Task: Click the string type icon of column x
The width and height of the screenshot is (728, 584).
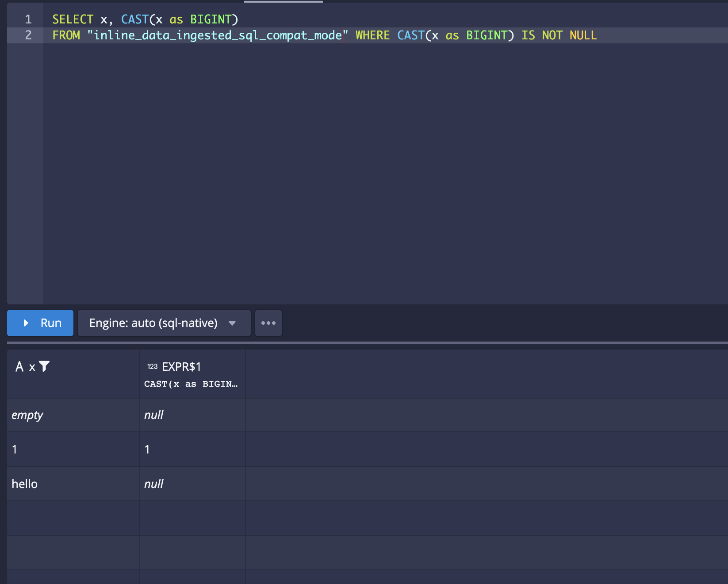Action: click(19, 366)
